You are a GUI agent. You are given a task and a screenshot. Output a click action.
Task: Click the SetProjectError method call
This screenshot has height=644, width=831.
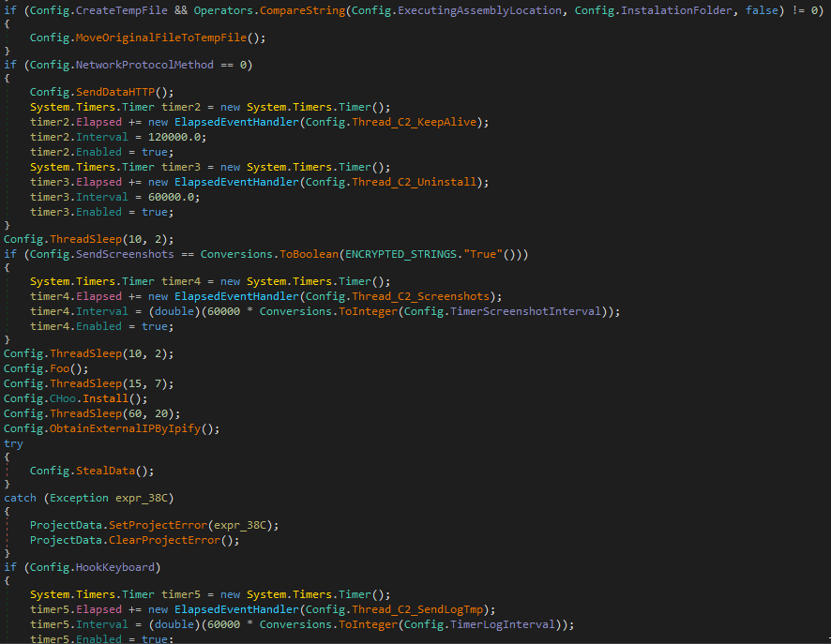pyautogui.click(x=158, y=525)
